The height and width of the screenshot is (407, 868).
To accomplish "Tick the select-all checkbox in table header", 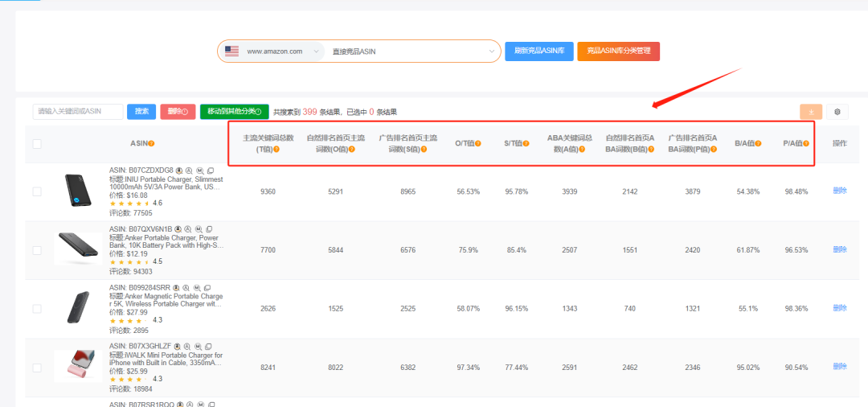I will tap(37, 144).
